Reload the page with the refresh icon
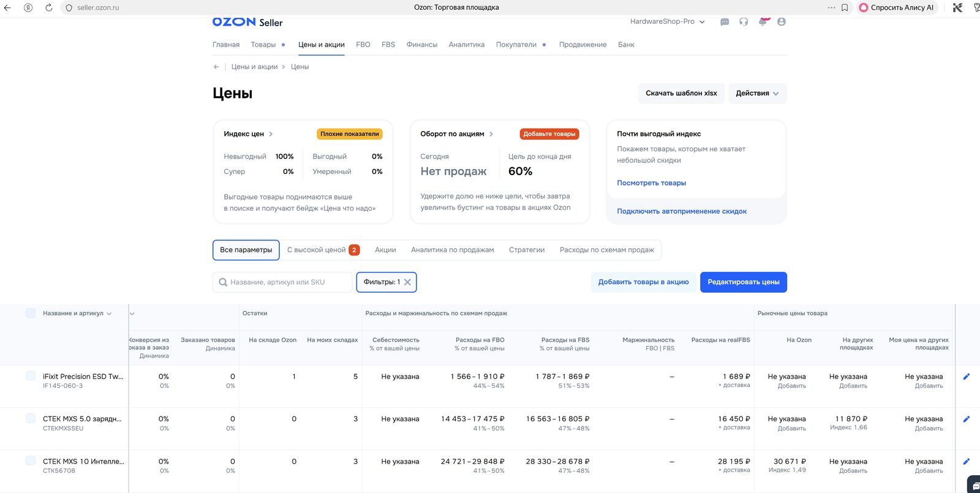The image size is (980, 493). click(x=48, y=7)
